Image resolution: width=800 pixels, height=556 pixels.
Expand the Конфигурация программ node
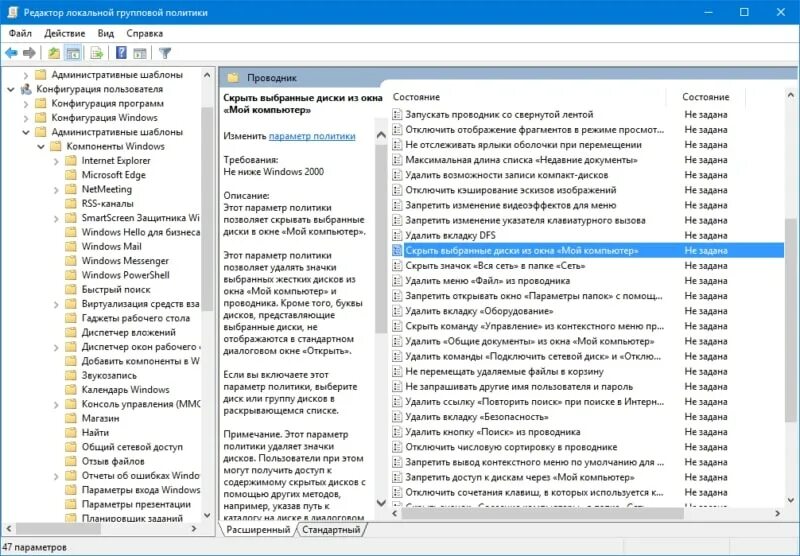(26, 104)
